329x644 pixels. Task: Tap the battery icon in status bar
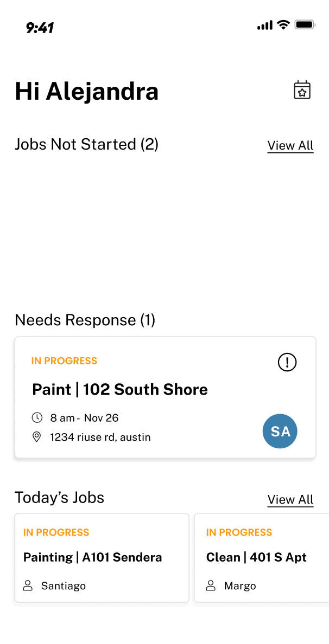[305, 24]
